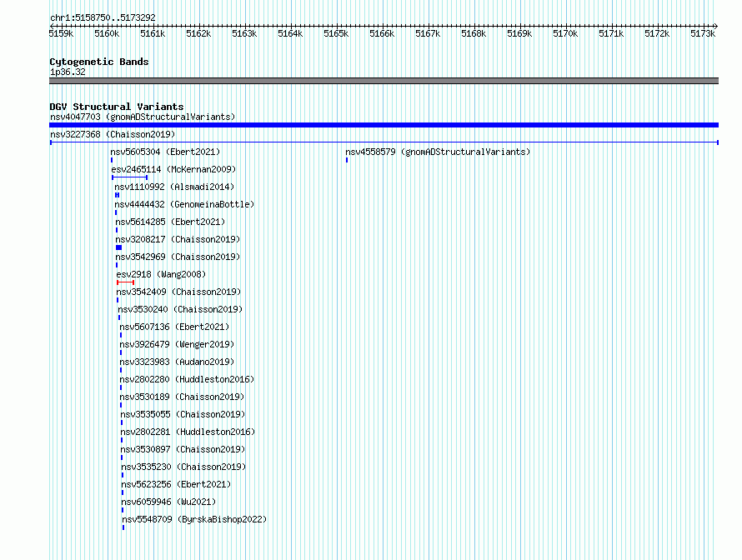
Task: Open nsv5605304 (Ebert2021) variant
Action: coord(165,152)
